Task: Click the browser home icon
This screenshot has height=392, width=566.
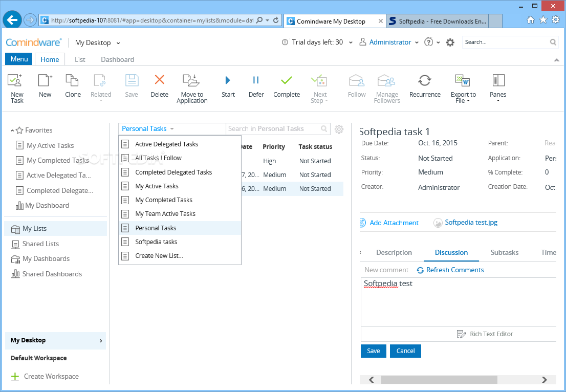Action: 531,20
